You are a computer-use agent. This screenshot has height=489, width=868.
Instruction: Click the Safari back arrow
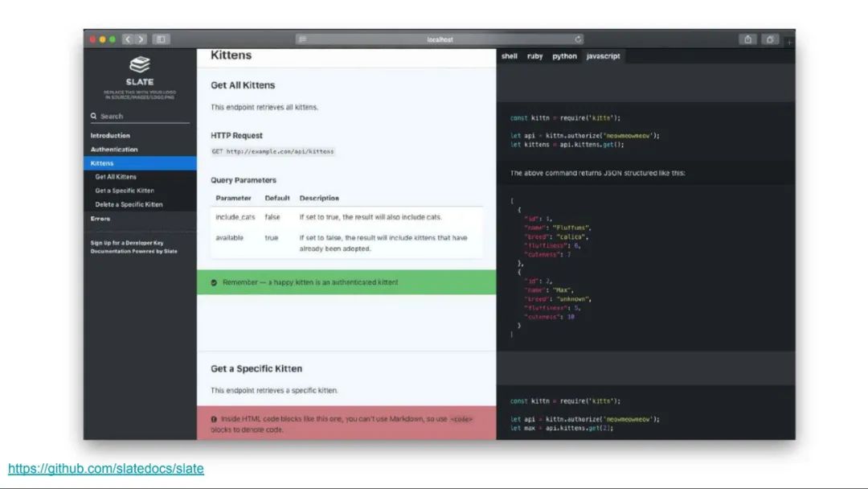click(128, 39)
